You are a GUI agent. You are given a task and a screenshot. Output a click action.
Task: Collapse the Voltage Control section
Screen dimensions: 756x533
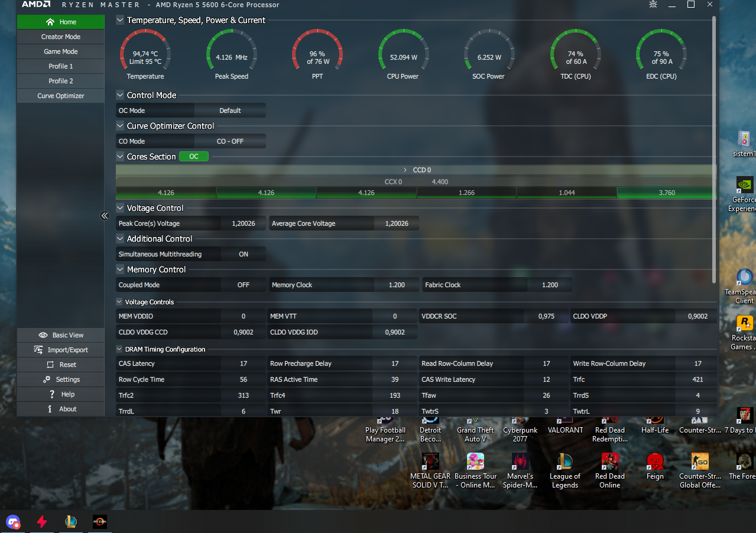(x=121, y=208)
